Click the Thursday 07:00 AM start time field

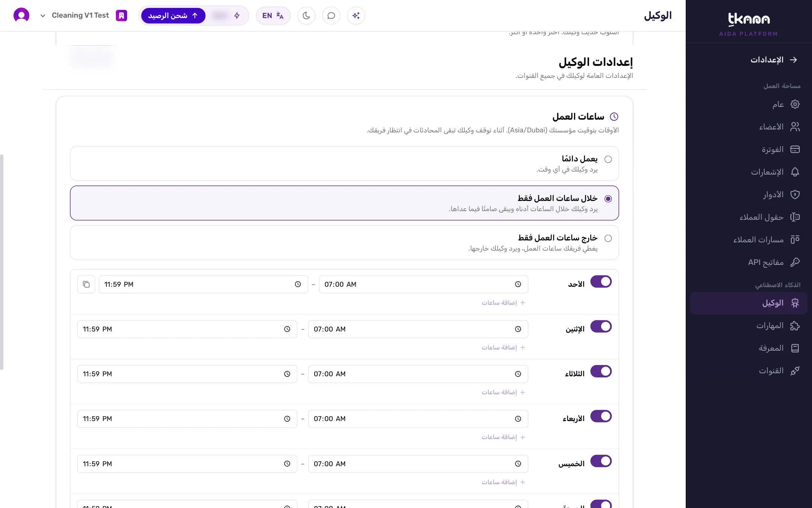coord(418,464)
